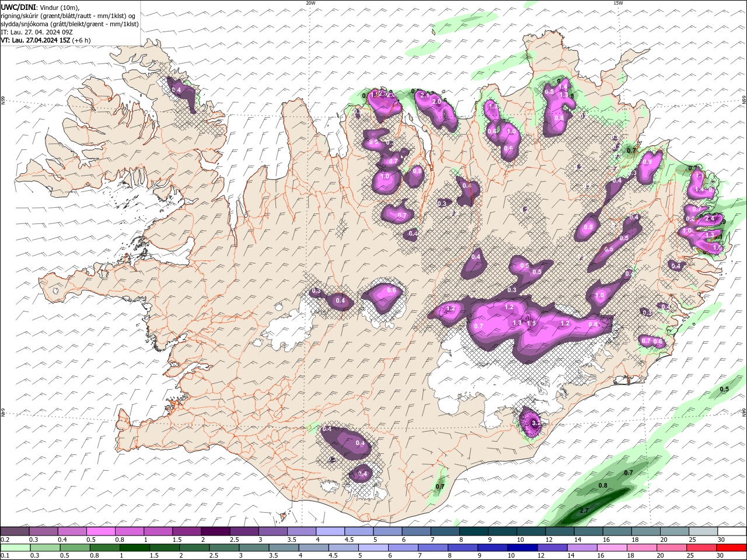The image size is (747, 560).
Task: Pick the dark mauve 0.2 swatch, upper legend row
Action: point(15,531)
